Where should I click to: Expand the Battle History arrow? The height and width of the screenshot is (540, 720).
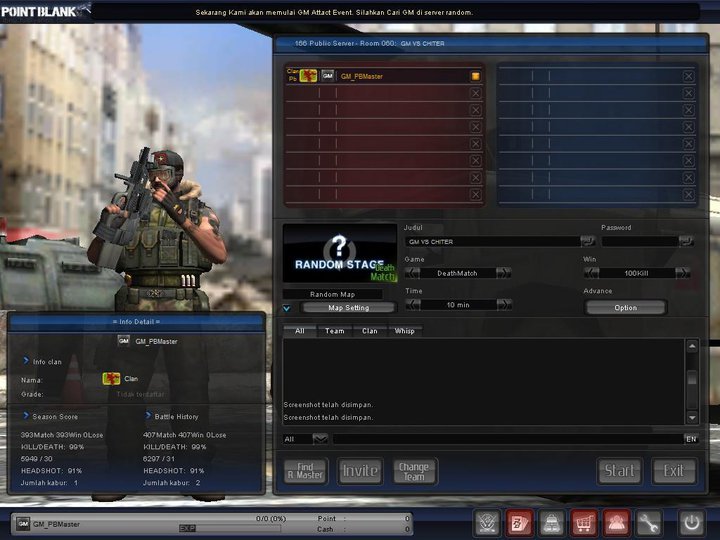148,416
